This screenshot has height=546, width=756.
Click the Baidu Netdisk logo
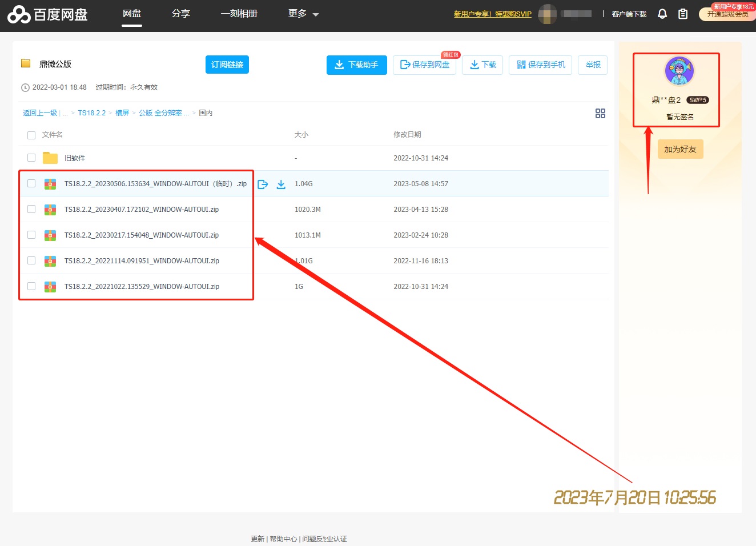pos(48,14)
